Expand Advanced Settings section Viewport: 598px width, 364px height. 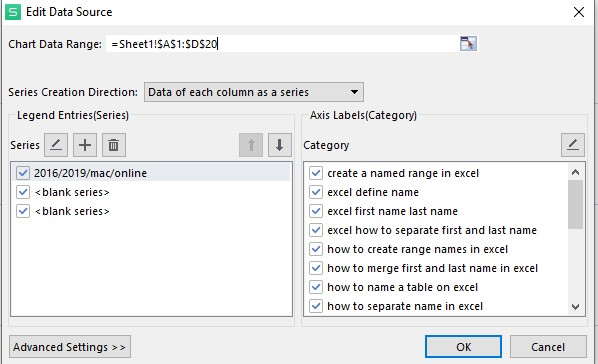[70, 347]
